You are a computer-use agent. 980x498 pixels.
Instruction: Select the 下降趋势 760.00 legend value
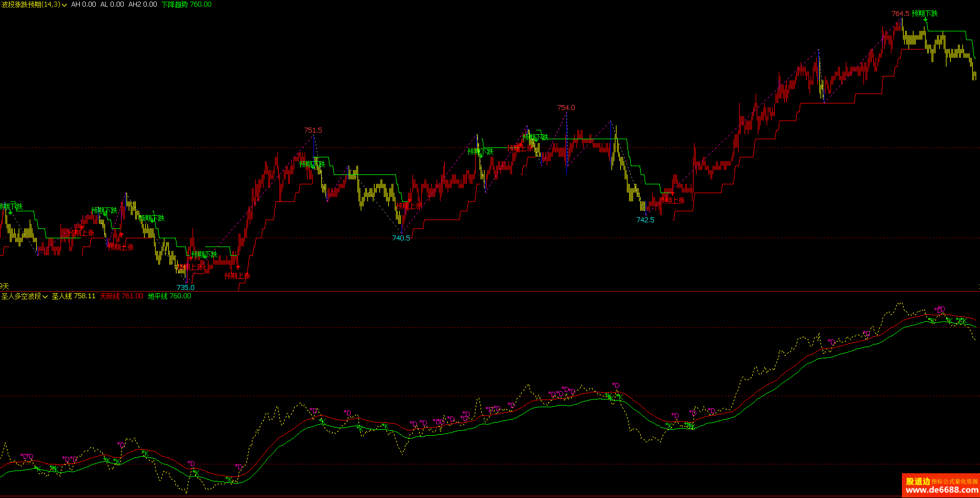click(x=186, y=4)
